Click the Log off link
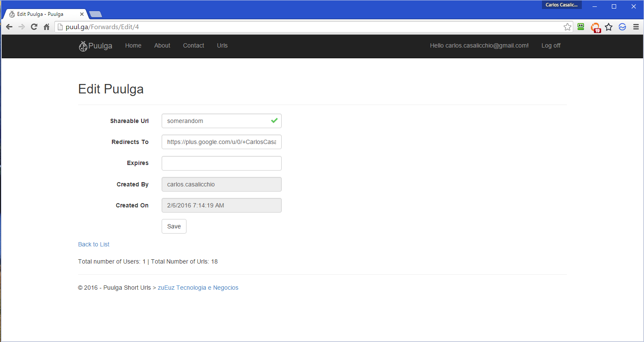This screenshot has width=644, height=342. pyautogui.click(x=551, y=45)
